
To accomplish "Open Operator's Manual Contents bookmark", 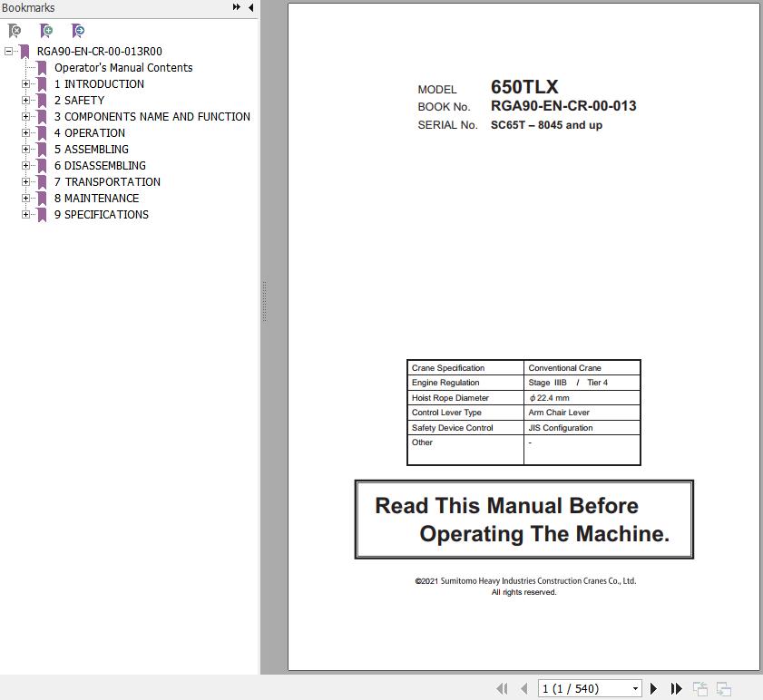I will point(123,68).
